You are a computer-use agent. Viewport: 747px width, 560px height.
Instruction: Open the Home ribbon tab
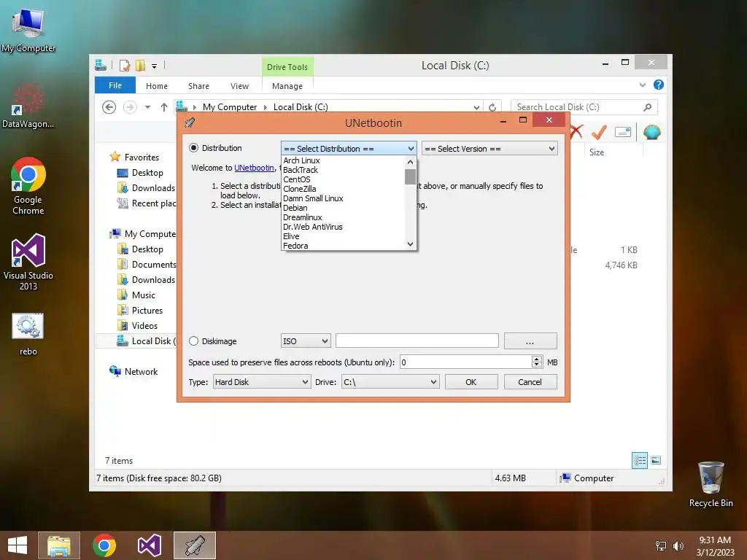coord(157,86)
